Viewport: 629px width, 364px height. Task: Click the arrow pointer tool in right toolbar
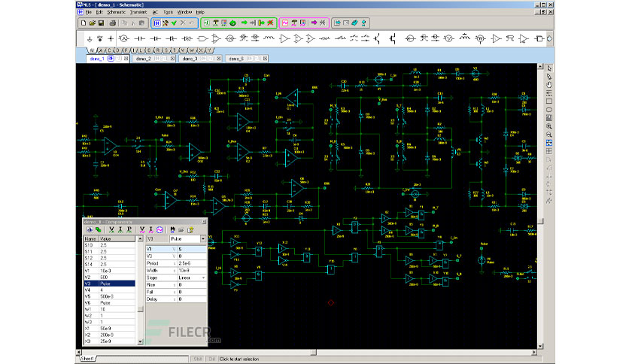click(x=549, y=68)
